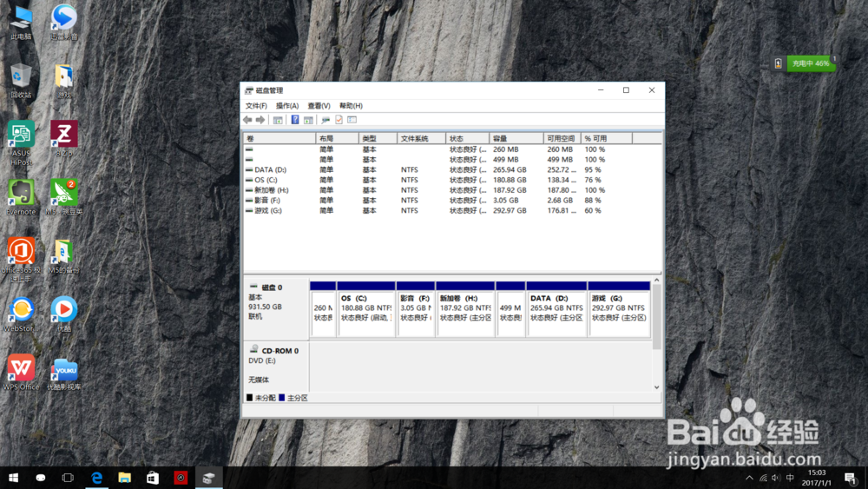Select the CD-ROM 0 DVD (E:) label
Viewport: 868px width, 489px height.
point(276,366)
